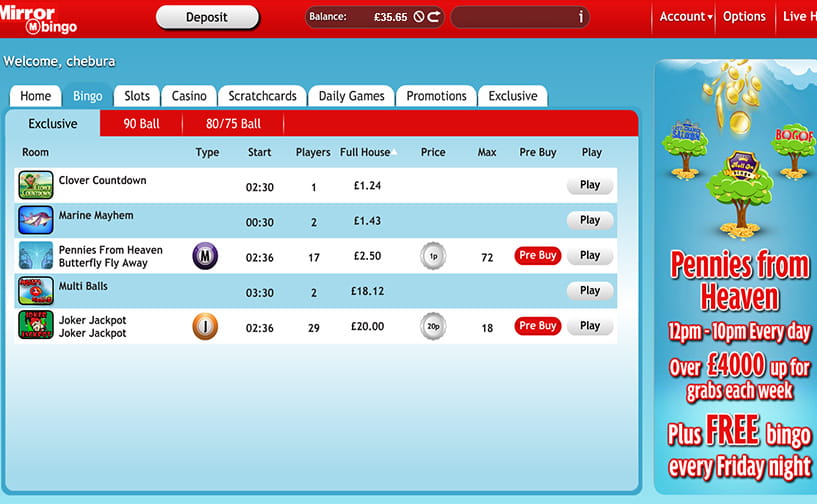Open the Account dropdown menu
Viewport: 817px width, 504px height.
(x=686, y=17)
